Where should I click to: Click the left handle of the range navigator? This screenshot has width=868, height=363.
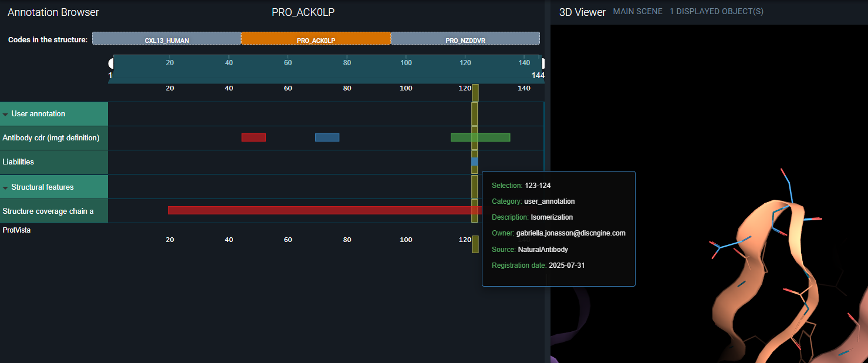click(111, 63)
